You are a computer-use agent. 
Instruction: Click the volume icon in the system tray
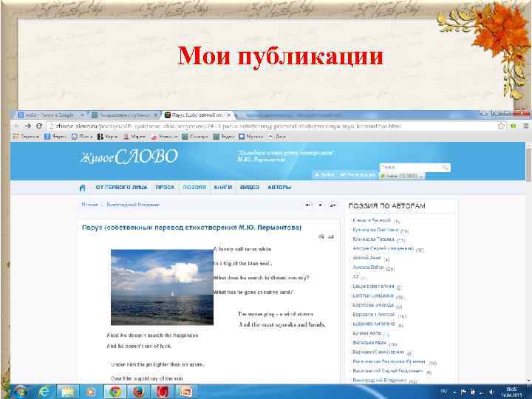click(491, 392)
